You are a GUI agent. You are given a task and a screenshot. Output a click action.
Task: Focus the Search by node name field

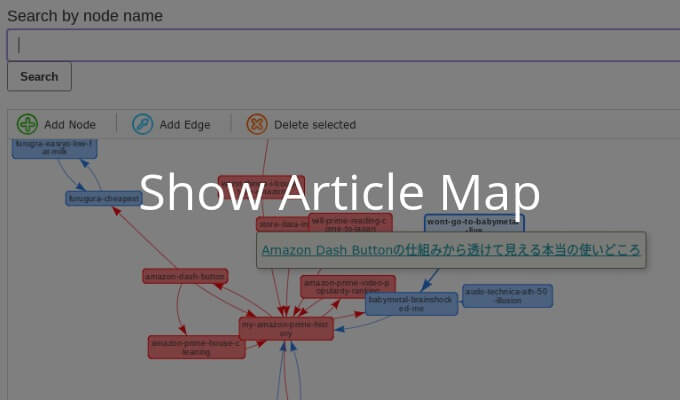point(340,45)
